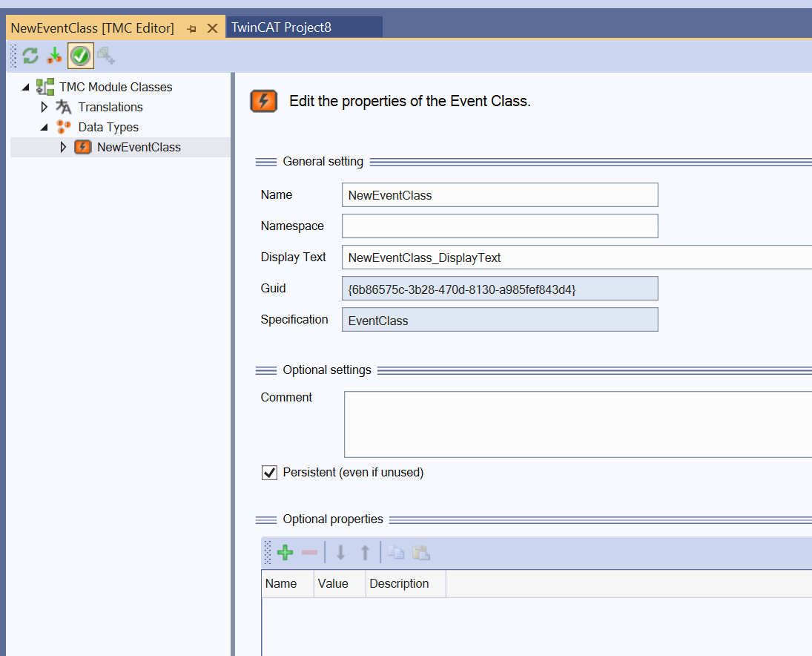Click the TMC Module Classes tree icon
This screenshot has width=812, height=656.
click(x=45, y=87)
